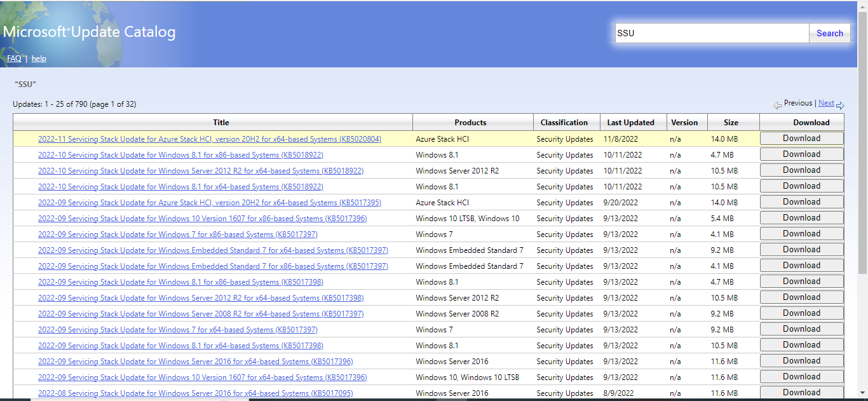Select 'Windows 10 LTSB, Windows 10' products cell
Image resolution: width=868 pixels, height=401 pixels.
468,219
